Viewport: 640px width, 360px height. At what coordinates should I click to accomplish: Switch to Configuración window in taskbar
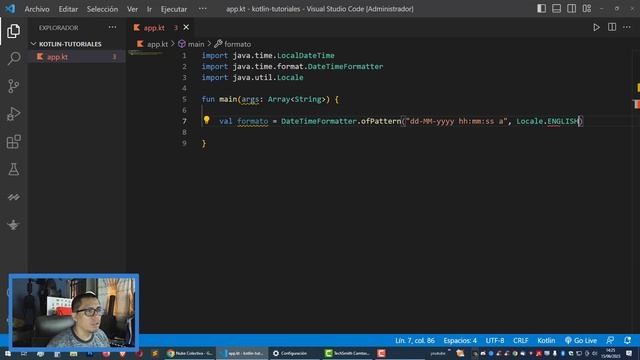tap(290, 353)
